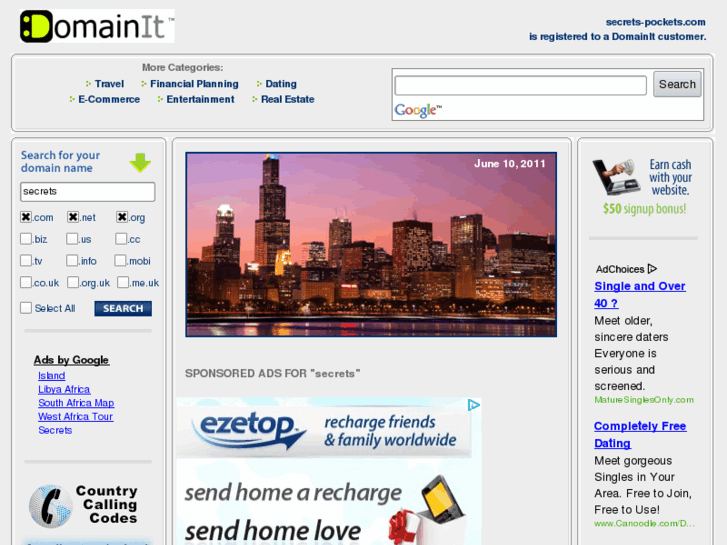The height and width of the screenshot is (545, 727).
Task: Check the .me.uk checkbox
Action: 123,282
